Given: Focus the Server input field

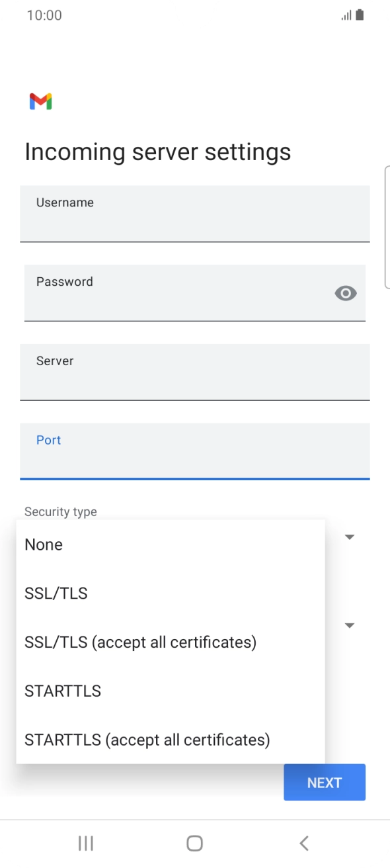Looking at the screenshot, I should pos(195,372).
